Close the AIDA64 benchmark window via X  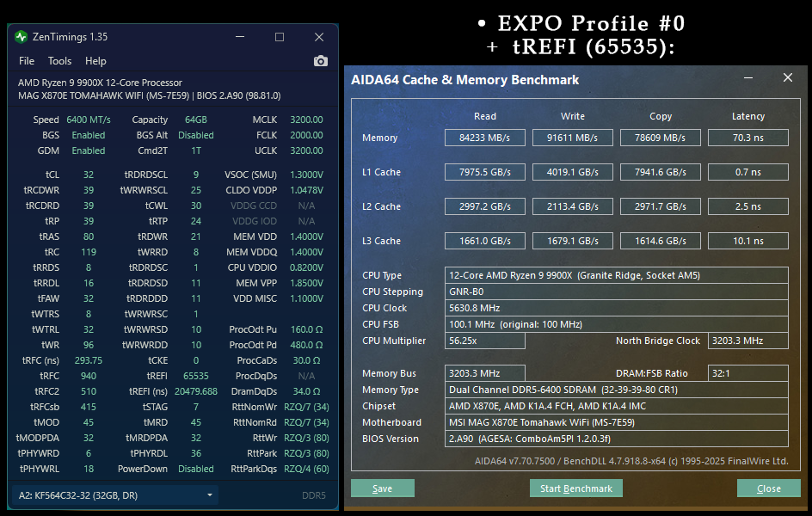(x=788, y=77)
